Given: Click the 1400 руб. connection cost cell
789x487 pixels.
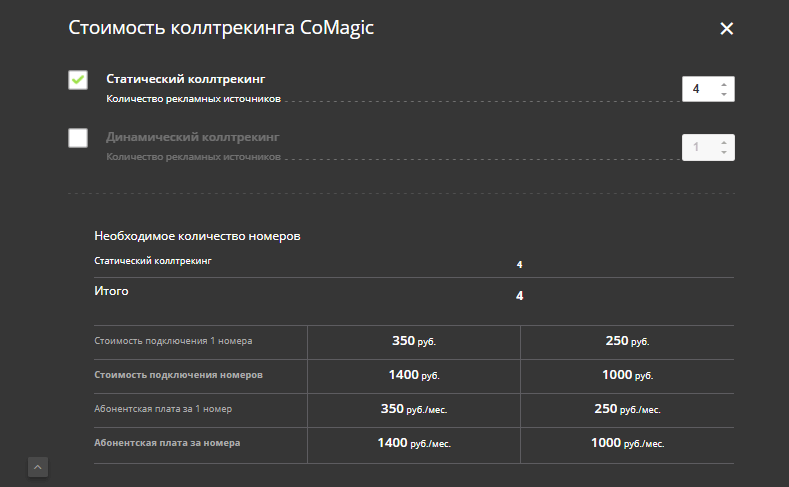Looking at the screenshot, I should click(x=413, y=375).
